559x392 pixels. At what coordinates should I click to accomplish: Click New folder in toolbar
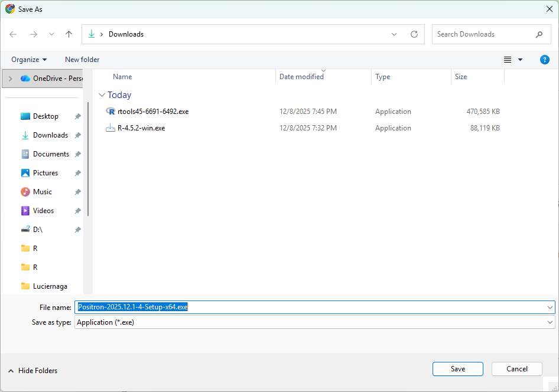tap(82, 60)
